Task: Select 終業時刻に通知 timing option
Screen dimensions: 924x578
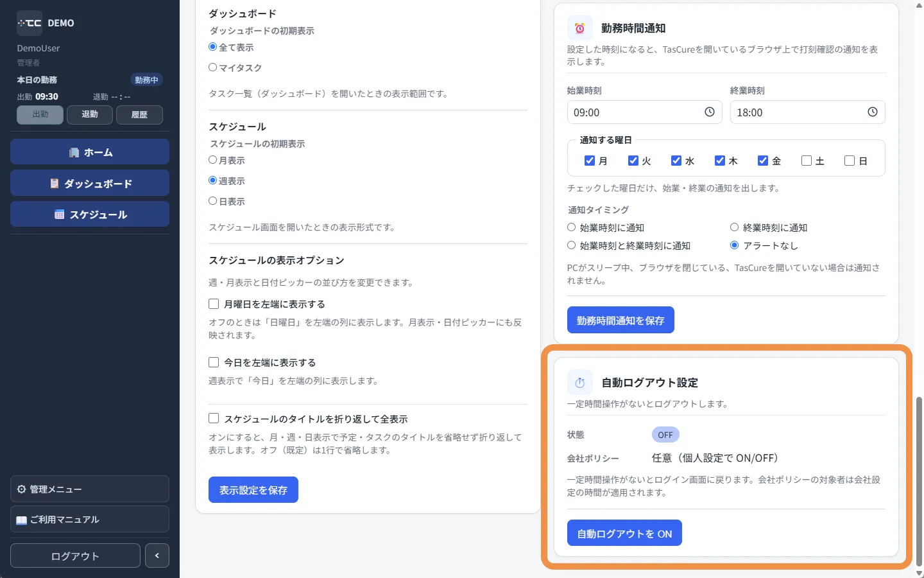Action: [734, 227]
